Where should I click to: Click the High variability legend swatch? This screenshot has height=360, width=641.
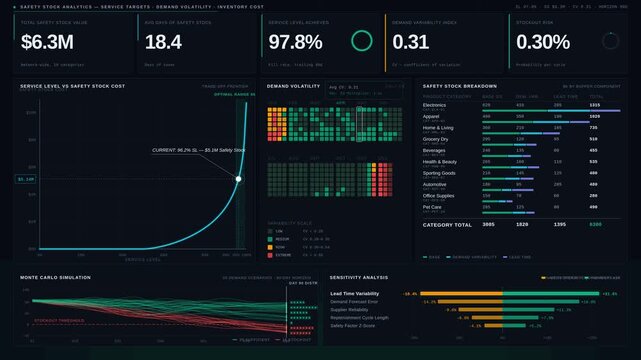270,247
